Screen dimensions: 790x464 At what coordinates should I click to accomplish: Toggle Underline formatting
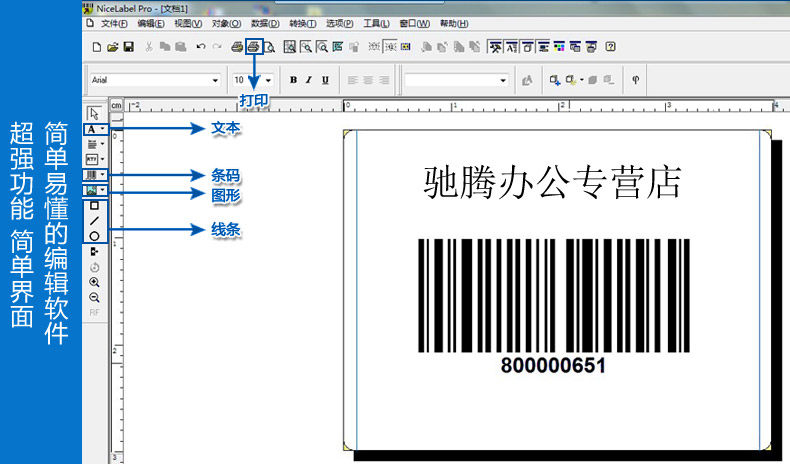pos(325,80)
